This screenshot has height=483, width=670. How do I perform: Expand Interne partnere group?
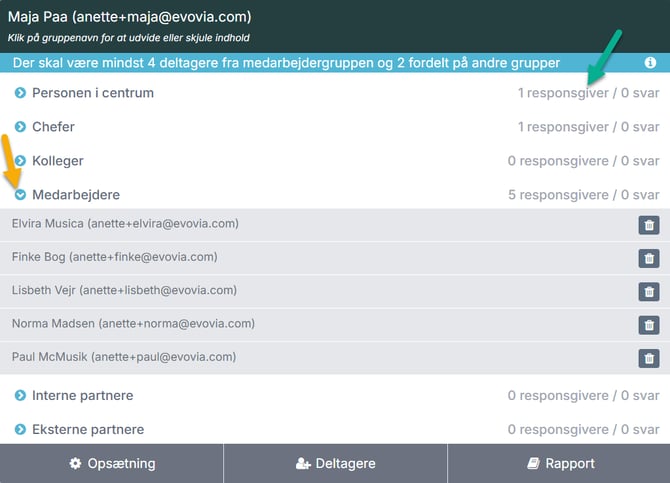20,396
